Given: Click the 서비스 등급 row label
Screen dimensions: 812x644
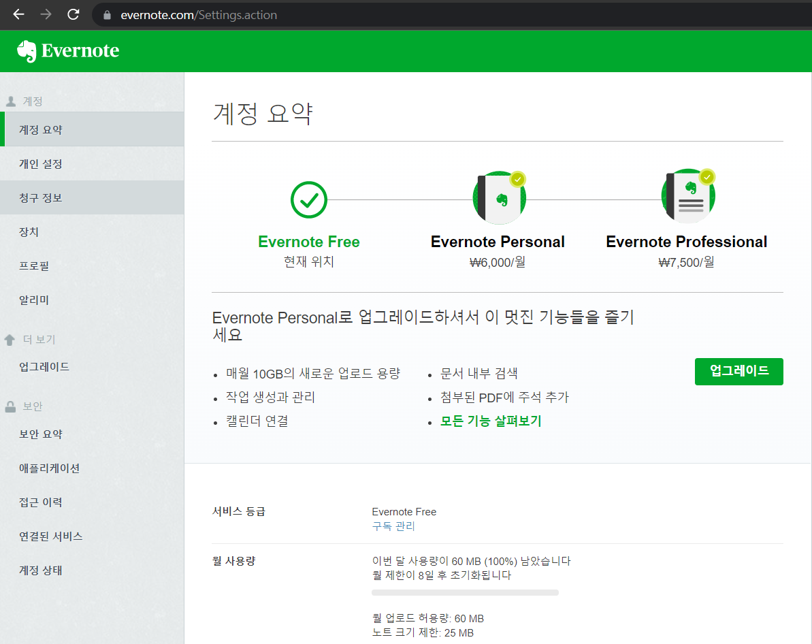Looking at the screenshot, I should point(239,512).
